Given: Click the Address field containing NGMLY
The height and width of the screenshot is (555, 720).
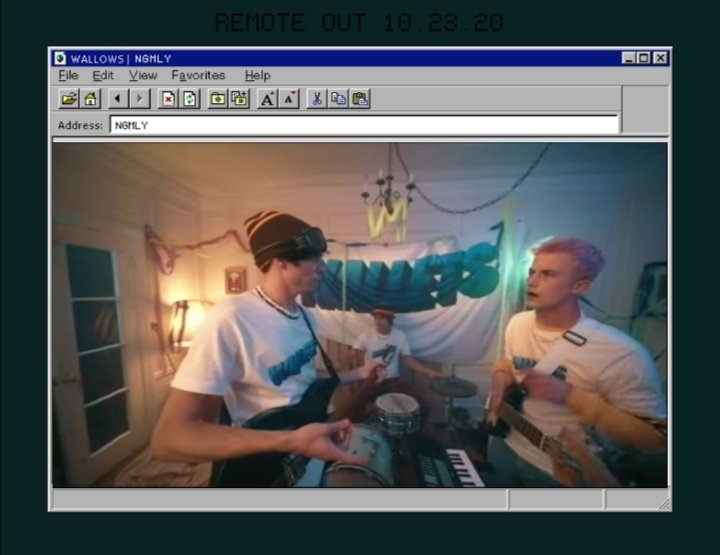Looking at the screenshot, I should [364, 125].
